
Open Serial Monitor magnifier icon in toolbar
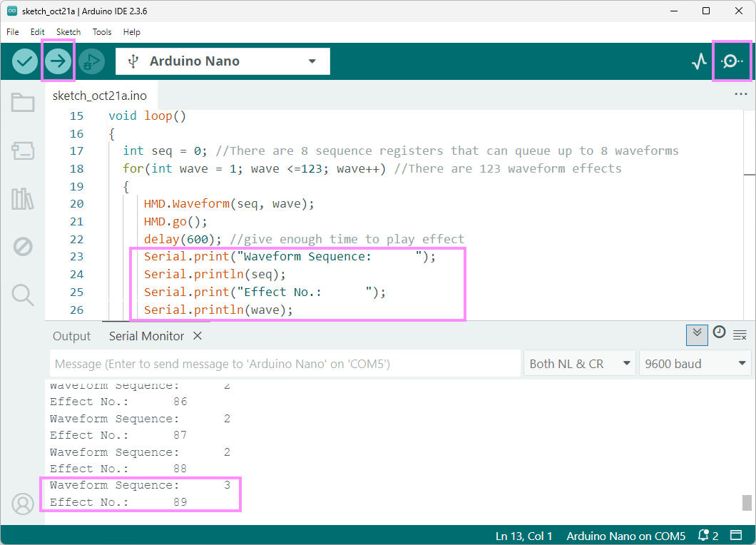732,61
